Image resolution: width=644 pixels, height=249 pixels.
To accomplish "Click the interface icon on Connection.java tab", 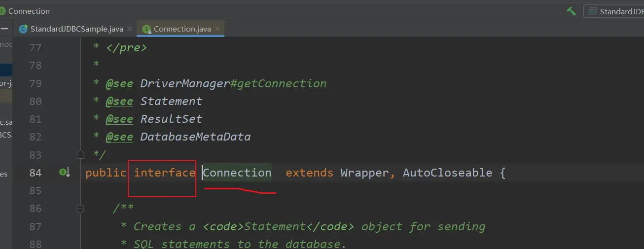I will [x=146, y=29].
